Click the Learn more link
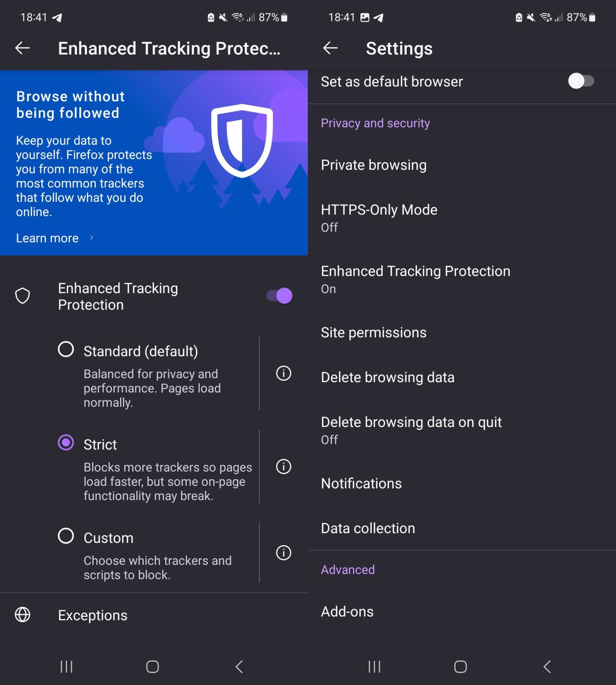 point(47,238)
